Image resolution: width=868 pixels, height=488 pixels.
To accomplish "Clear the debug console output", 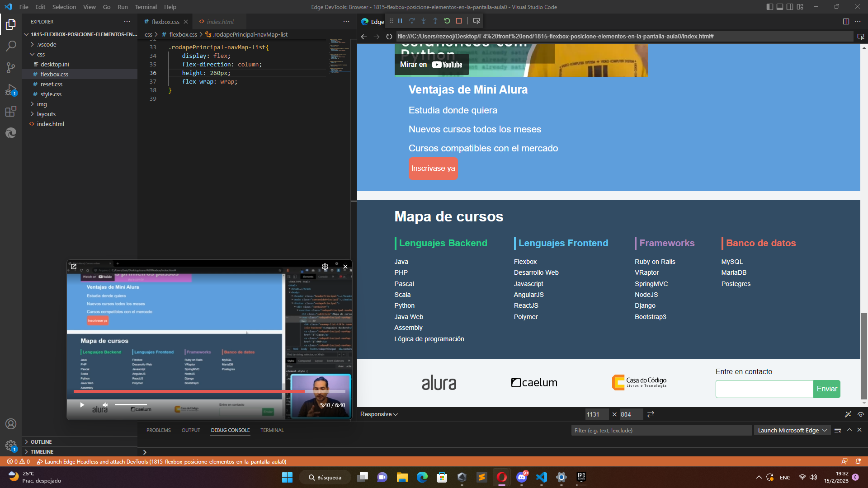I will tap(838, 430).
